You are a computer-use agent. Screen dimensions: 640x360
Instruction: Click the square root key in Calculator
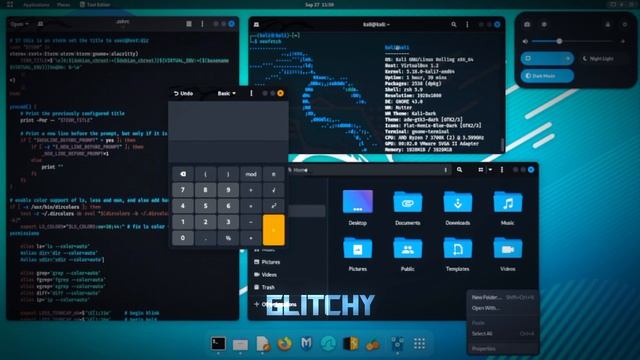273,190
